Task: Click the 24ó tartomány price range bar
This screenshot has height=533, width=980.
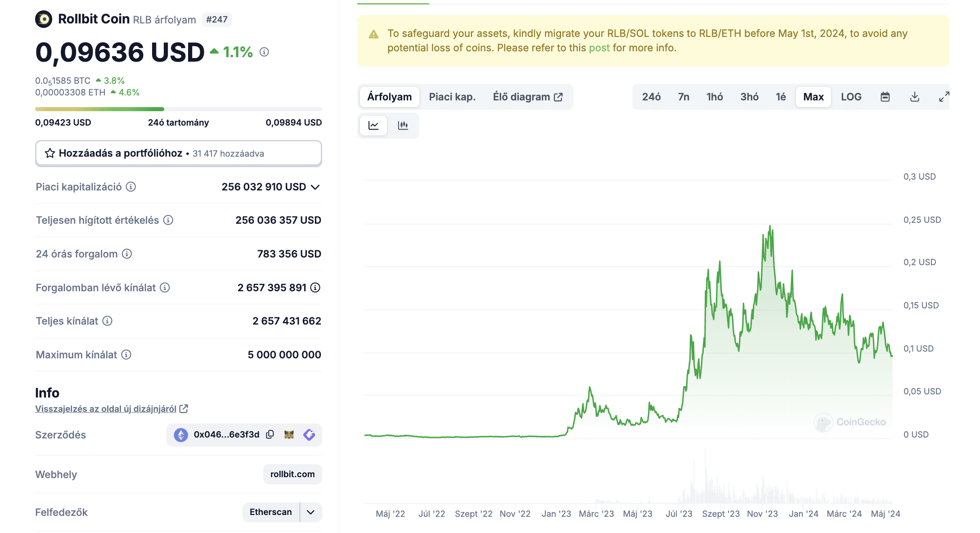Action: (179, 109)
